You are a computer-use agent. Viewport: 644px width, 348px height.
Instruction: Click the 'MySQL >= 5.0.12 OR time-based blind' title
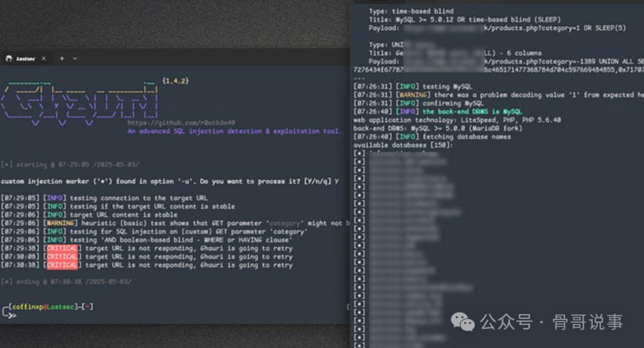tap(465, 20)
